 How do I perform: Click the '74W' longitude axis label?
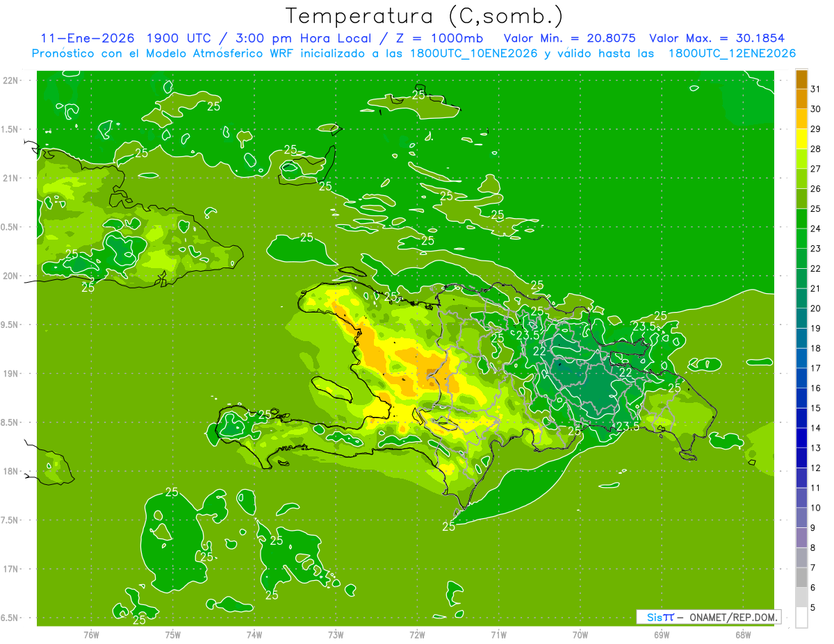(254, 635)
